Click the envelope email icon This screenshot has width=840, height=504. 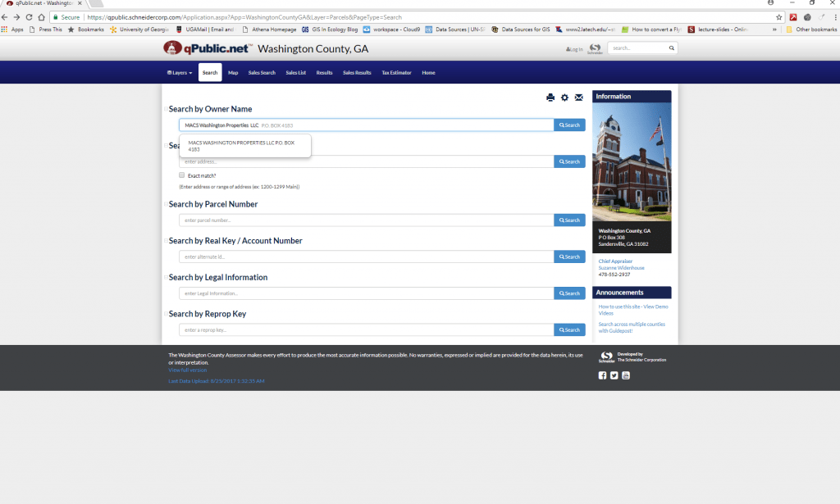pos(578,98)
